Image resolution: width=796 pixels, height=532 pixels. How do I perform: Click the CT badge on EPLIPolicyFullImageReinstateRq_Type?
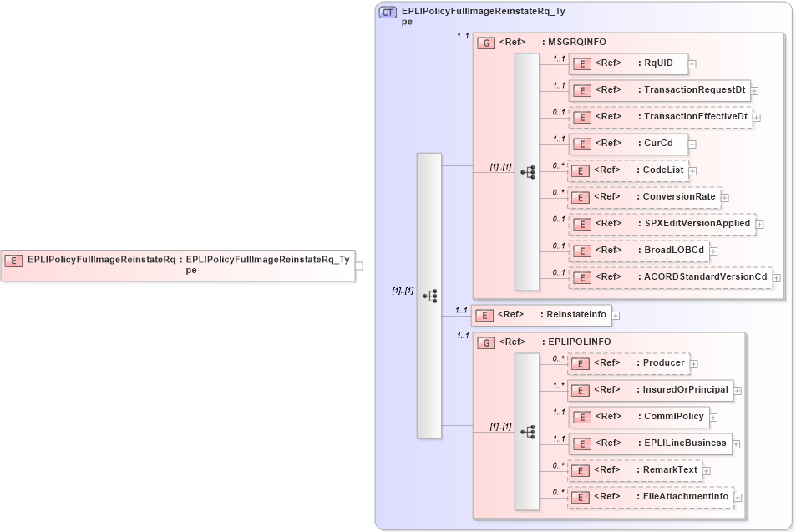pos(386,12)
